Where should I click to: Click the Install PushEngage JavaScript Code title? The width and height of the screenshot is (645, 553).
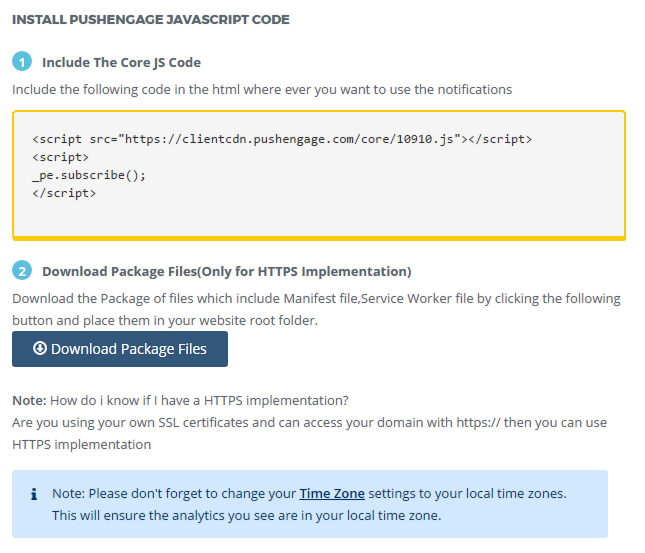[x=151, y=19]
